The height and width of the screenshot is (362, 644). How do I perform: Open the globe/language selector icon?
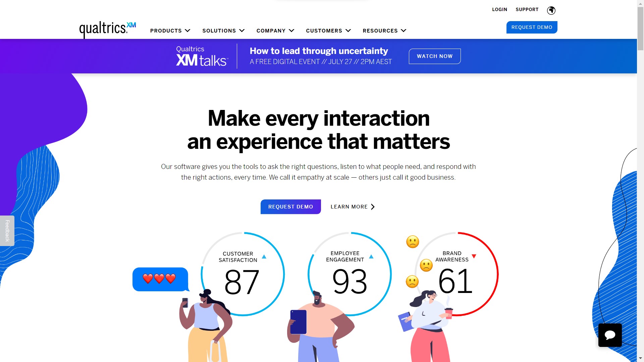551,10
